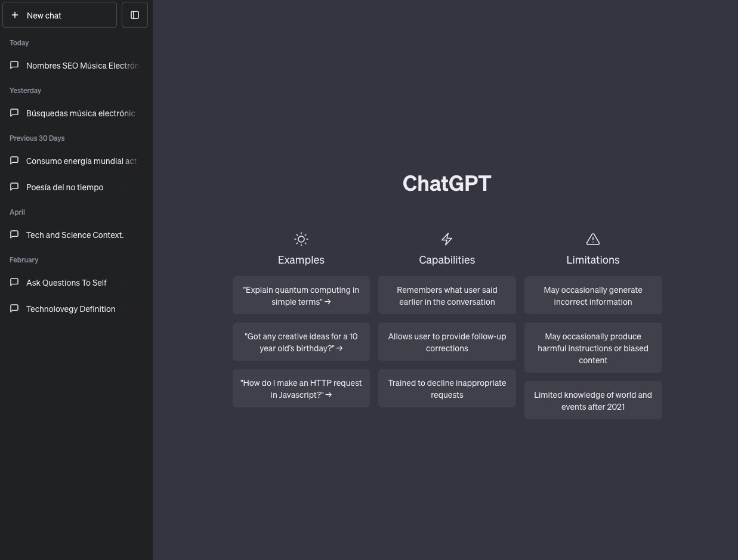Click May occasionally generate incorrect information card

[593, 295]
